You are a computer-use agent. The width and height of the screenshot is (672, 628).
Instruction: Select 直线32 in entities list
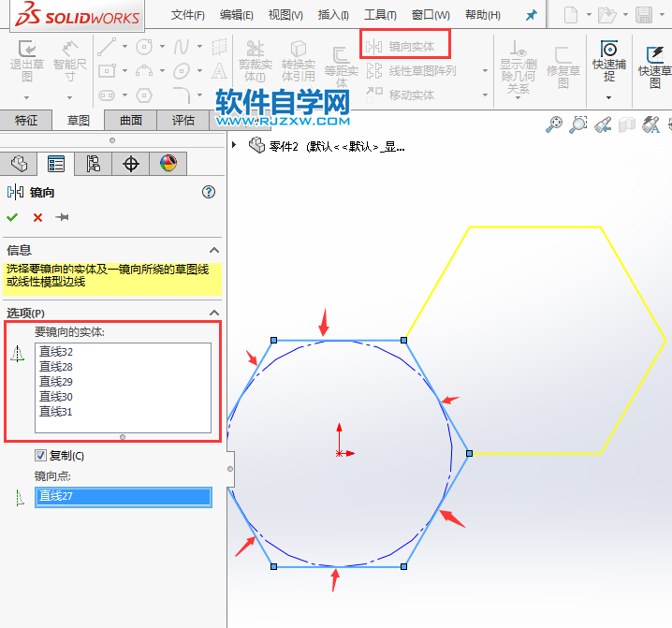(x=56, y=352)
